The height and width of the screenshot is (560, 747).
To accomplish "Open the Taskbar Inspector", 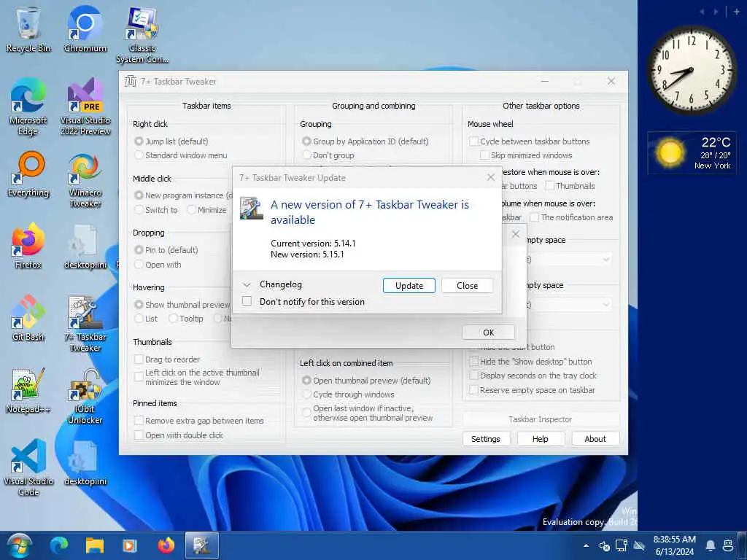I will (x=541, y=419).
